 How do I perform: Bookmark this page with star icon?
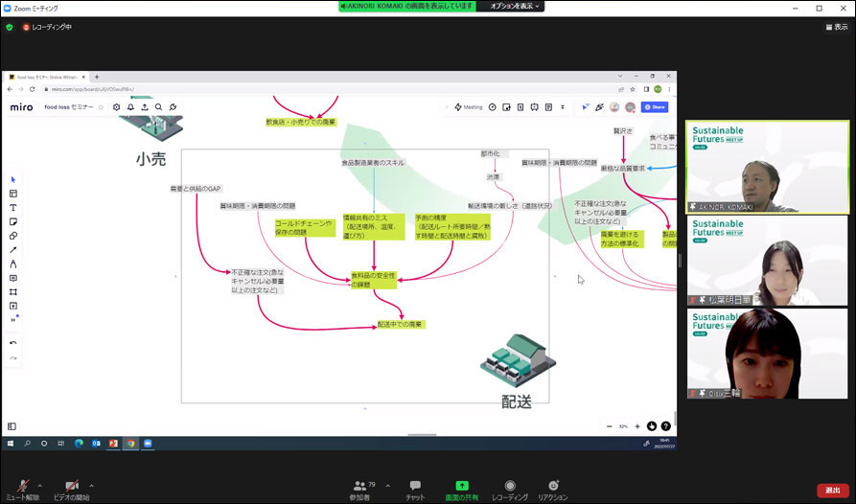click(x=633, y=89)
